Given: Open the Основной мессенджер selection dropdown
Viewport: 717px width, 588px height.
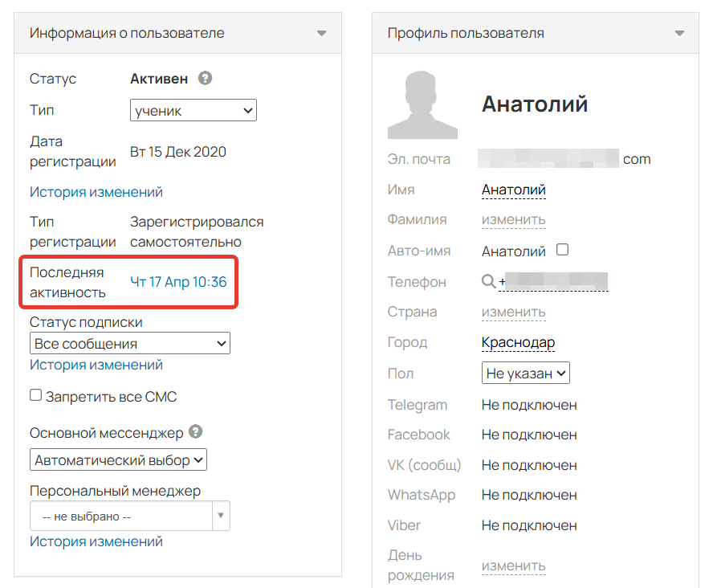Looking at the screenshot, I should (117, 459).
